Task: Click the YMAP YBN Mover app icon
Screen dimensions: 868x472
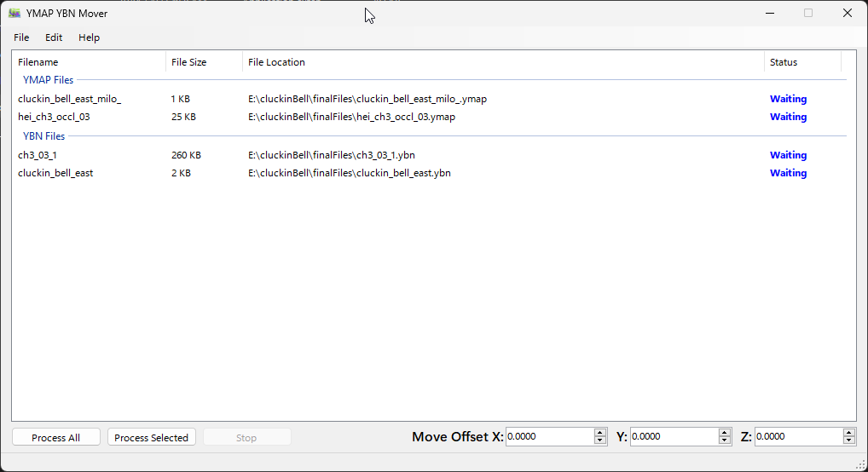Action: tap(14, 14)
